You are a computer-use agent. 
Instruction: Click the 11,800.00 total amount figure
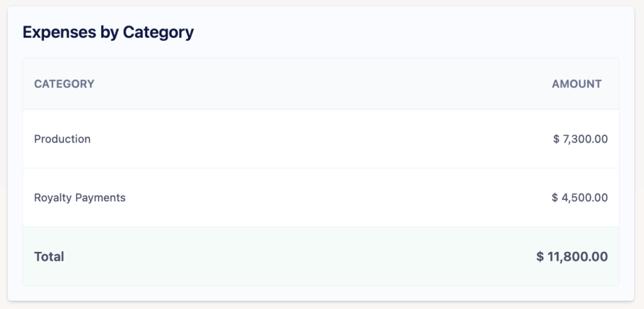pyautogui.click(x=579, y=256)
